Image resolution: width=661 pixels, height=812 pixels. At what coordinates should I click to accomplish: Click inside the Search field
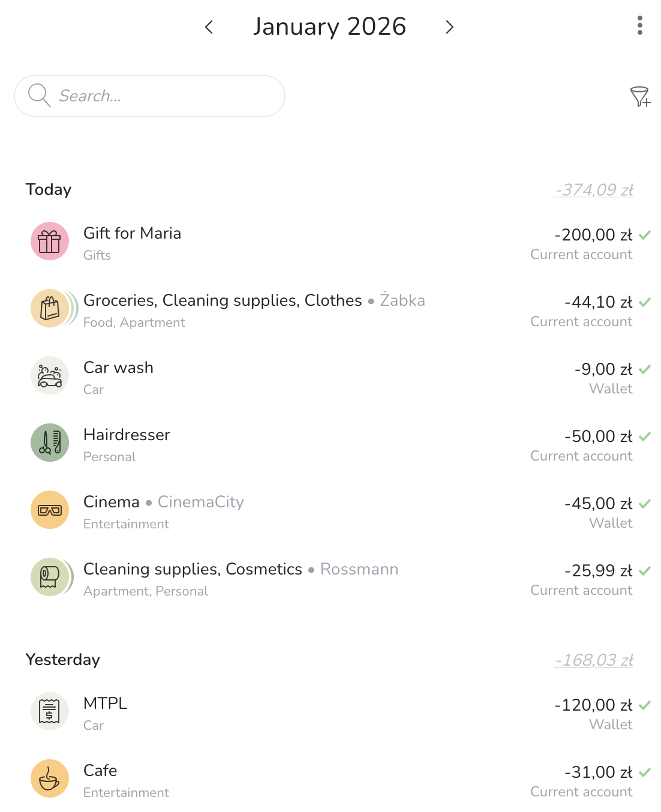[x=150, y=95]
